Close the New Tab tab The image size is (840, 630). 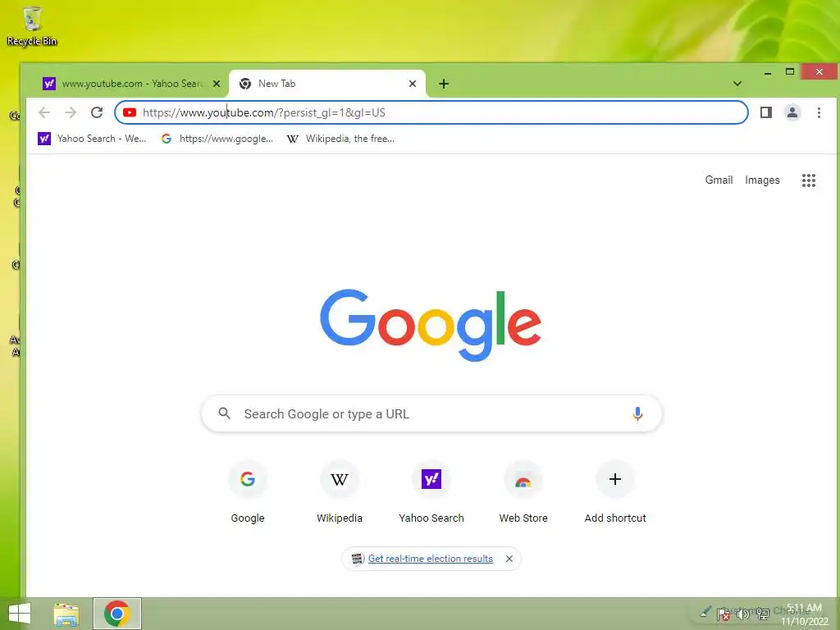click(x=413, y=84)
